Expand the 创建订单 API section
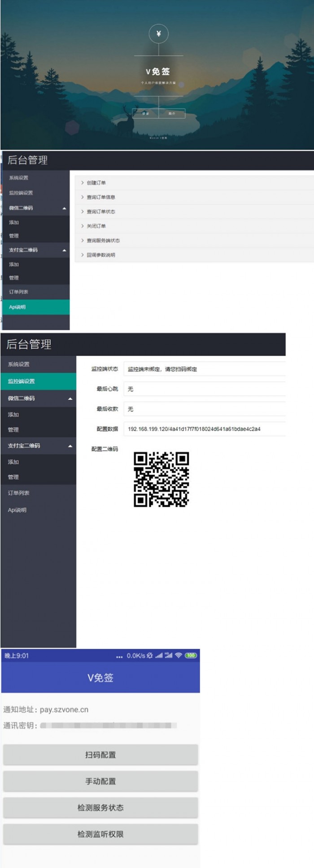Screen dimensions: 314x868 point(194,183)
